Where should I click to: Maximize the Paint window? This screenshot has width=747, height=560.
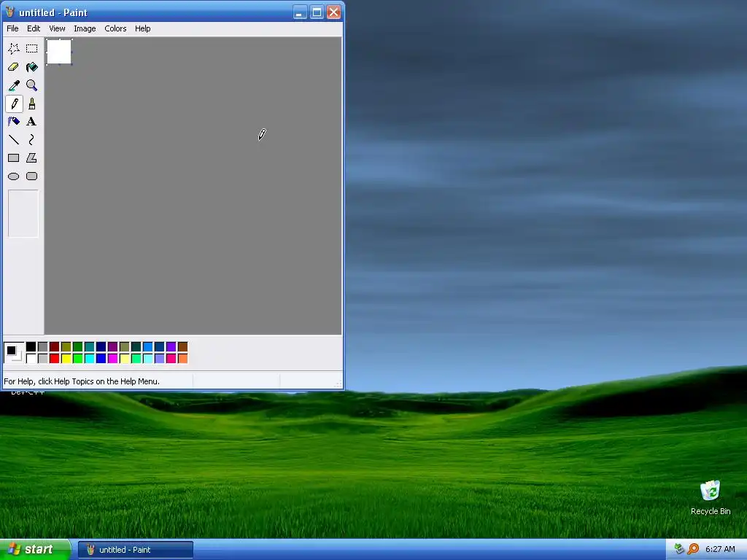(x=317, y=12)
